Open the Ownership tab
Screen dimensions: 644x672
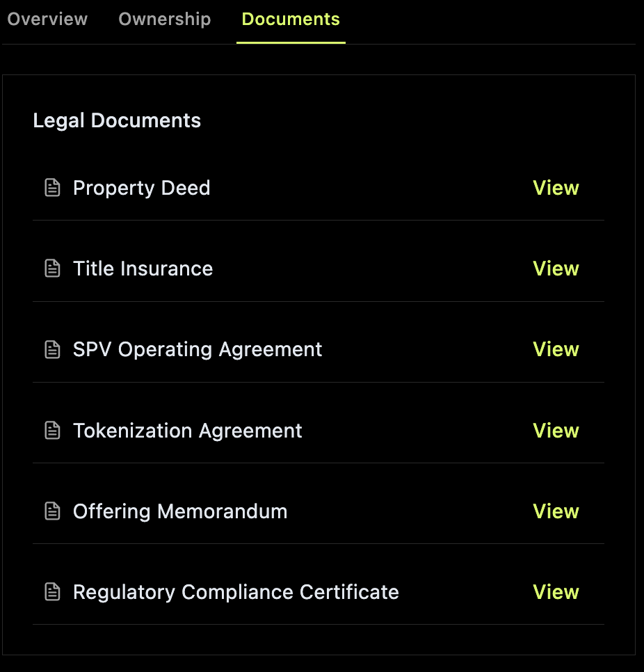(164, 19)
